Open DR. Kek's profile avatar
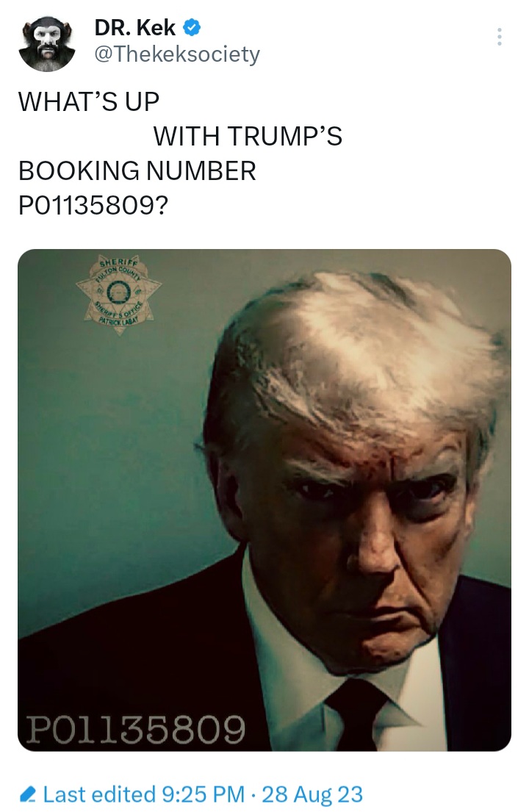 click(x=47, y=44)
